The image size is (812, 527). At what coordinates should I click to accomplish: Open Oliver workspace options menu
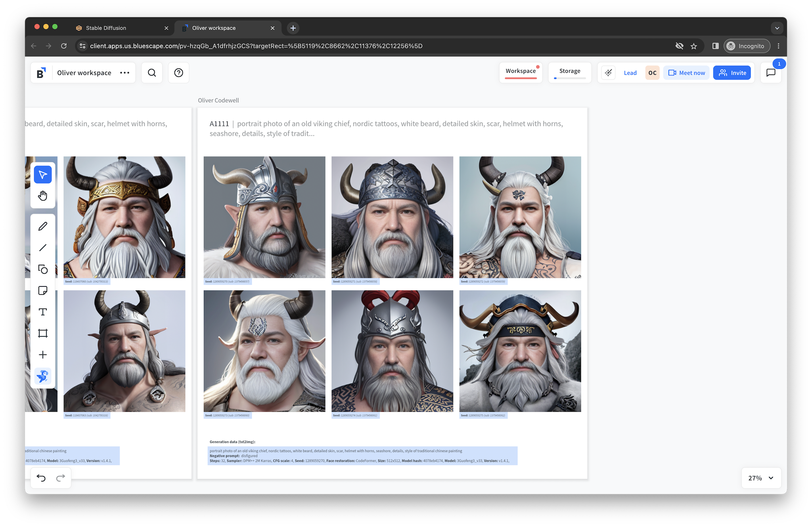point(125,73)
